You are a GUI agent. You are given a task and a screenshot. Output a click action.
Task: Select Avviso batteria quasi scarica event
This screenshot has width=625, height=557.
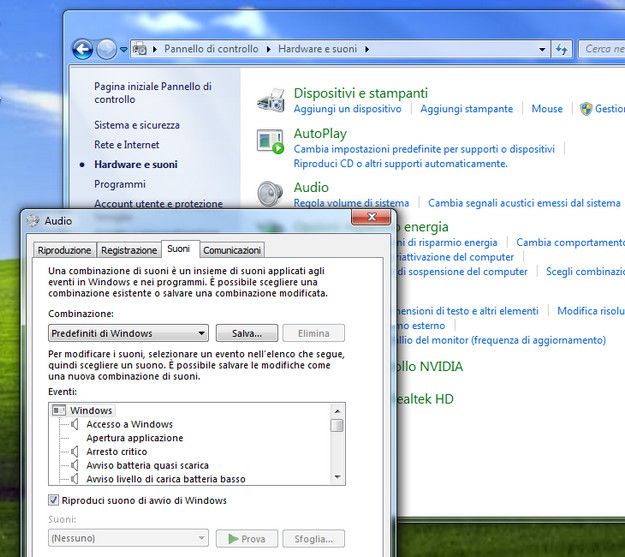point(147,465)
